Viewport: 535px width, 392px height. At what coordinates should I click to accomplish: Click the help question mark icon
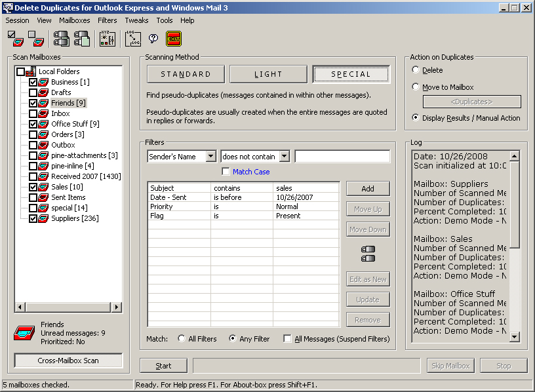pos(153,39)
